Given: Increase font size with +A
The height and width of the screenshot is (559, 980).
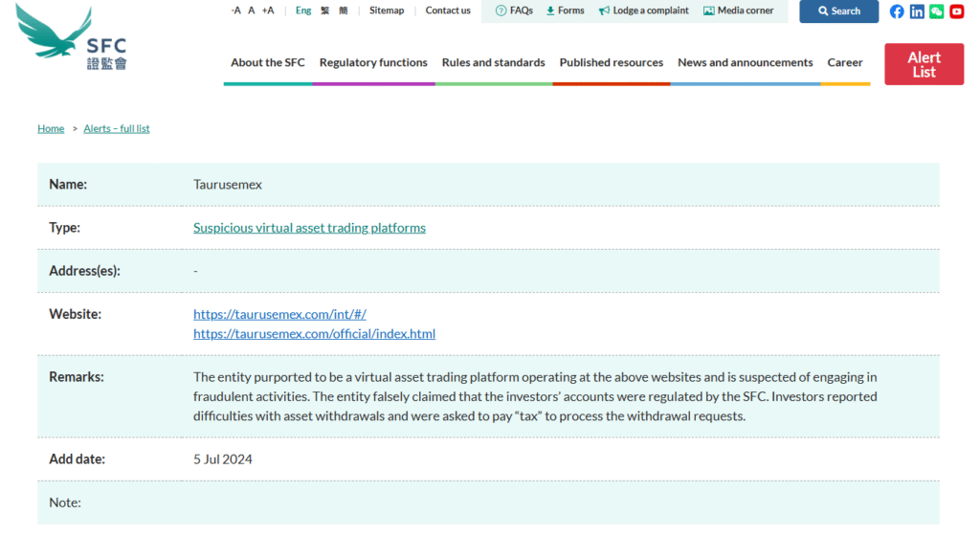Looking at the screenshot, I should tap(268, 10).
